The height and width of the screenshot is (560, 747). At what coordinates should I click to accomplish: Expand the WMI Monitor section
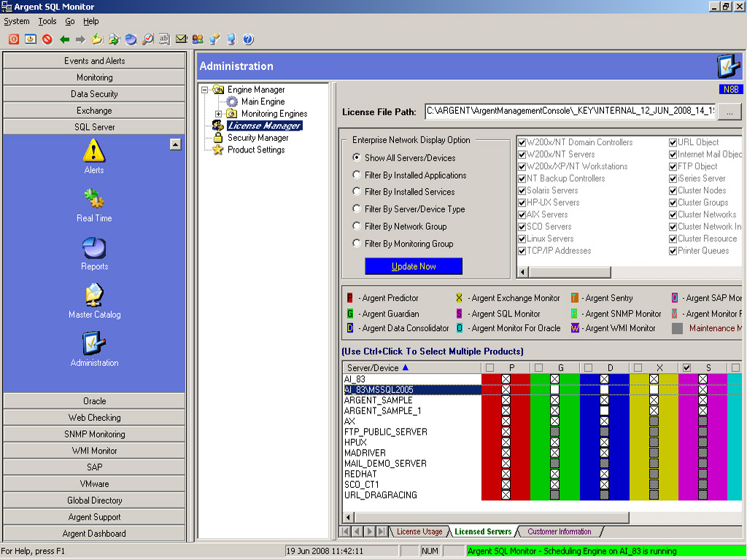[x=94, y=451]
